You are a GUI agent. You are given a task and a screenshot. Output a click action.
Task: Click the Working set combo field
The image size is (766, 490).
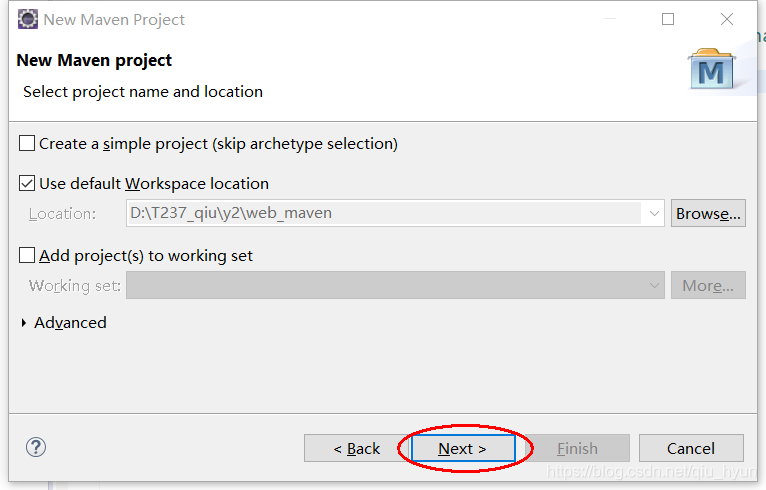[395, 285]
